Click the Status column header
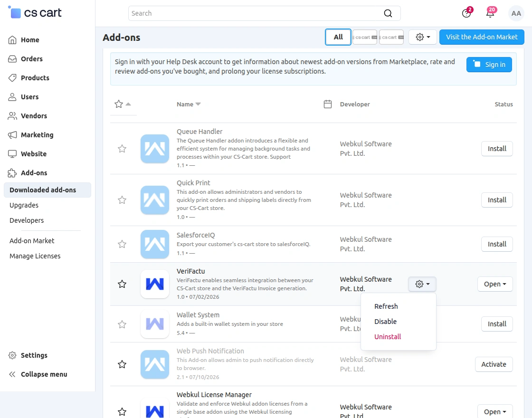The image size is (532, 418). [x=503, y=104]
